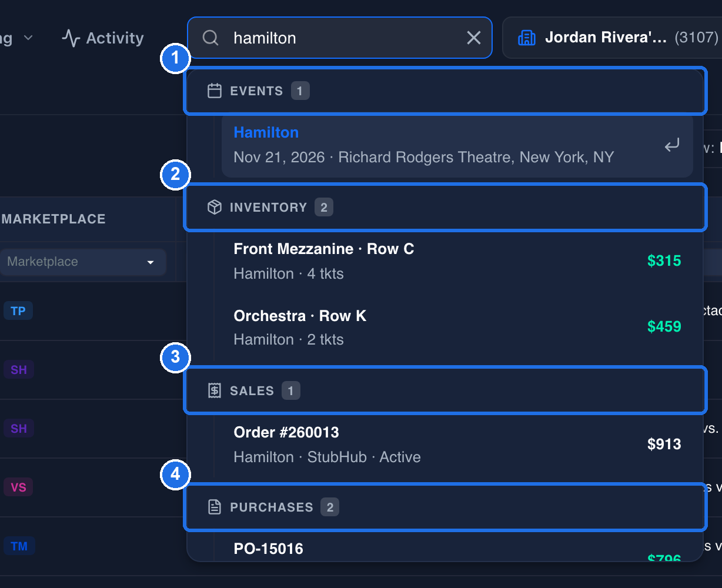Select the Inventory section header
This screenshot has width=722, height=588.
coord(445,207)
